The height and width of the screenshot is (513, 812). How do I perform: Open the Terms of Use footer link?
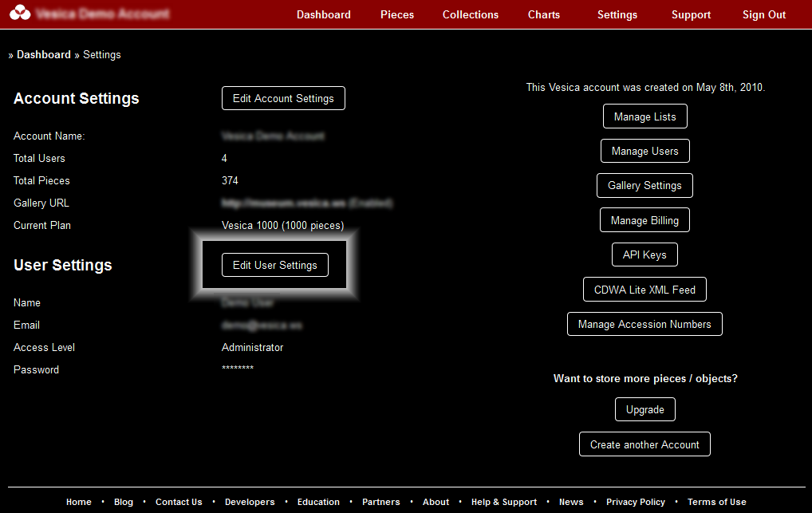pyautogui.click(x=717, y=502)
